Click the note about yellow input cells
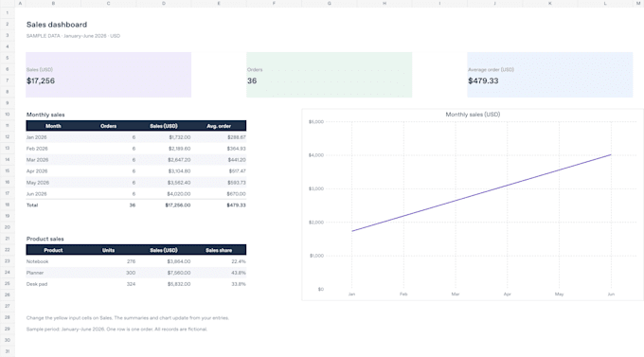Image resolution: width=644 pixels, height=357 pixels. tap(128, 318)
